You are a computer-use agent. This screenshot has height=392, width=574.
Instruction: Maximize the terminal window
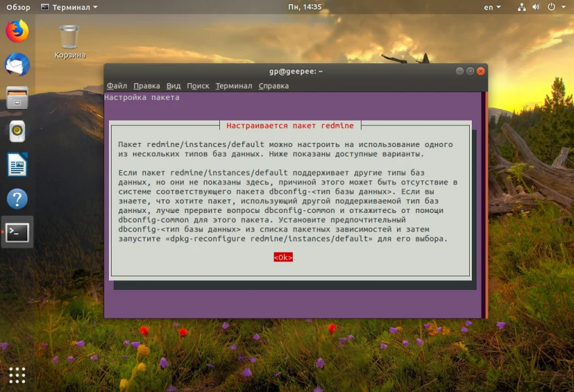(x=471, y=71)
